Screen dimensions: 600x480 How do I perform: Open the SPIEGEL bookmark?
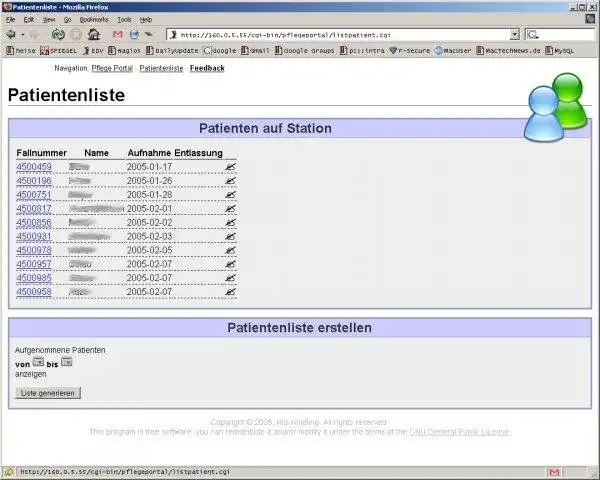(59, 51)
